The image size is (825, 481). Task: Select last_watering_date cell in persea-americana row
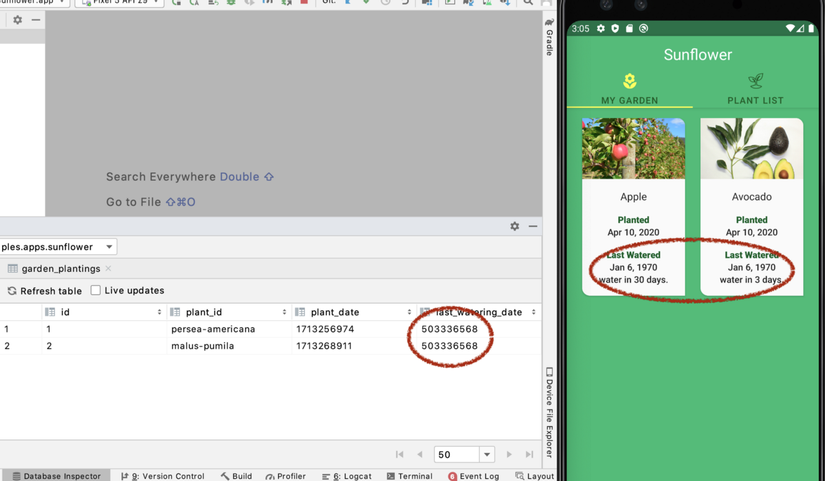(x=479, y=329)
